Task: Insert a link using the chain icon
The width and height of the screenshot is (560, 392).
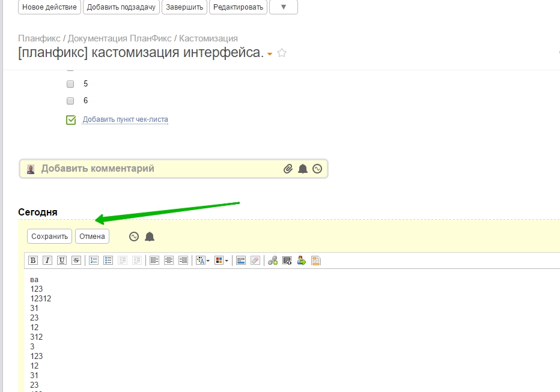Action: point(273,261)
